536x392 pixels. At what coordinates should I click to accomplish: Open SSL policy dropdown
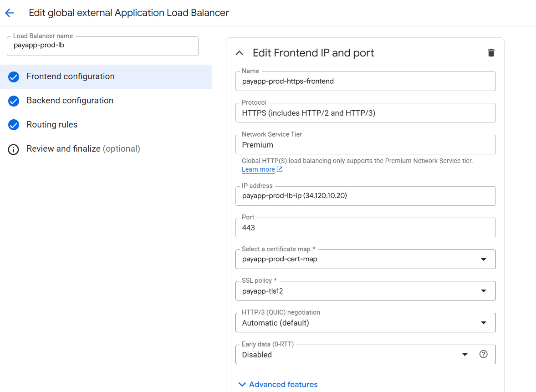point(365,291)
